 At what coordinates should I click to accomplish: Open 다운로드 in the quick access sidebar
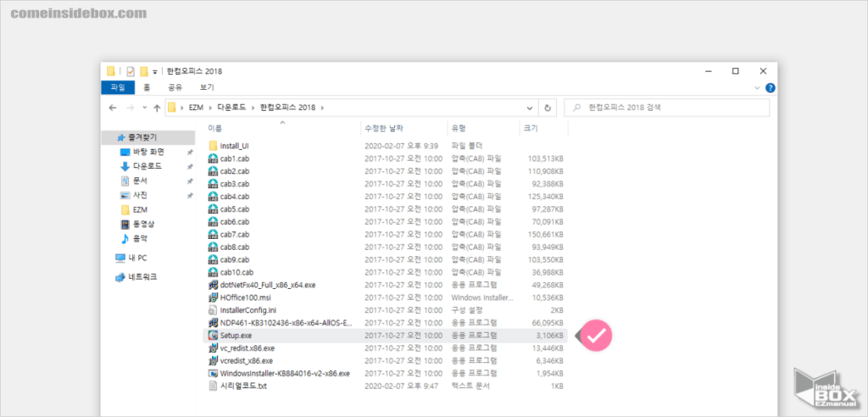tap(147, 166)
